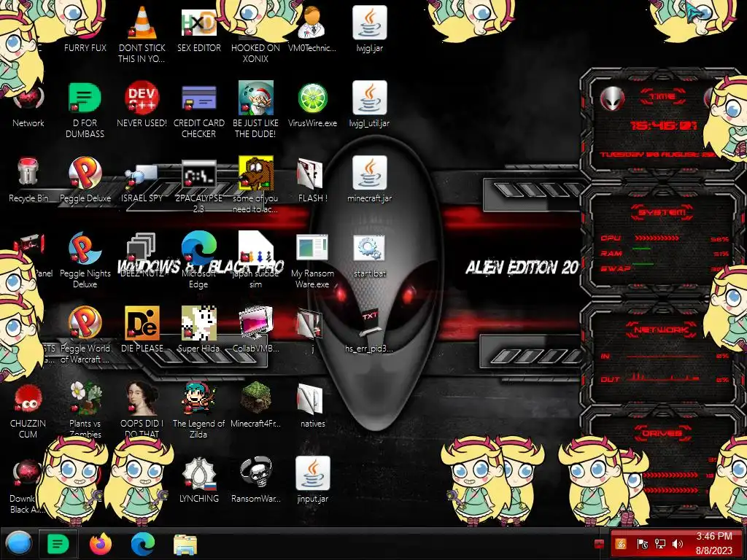The height and width of the screenshot is (560, 747).
Task: Open the network status tray icon
Action: [x=659, y=544]
